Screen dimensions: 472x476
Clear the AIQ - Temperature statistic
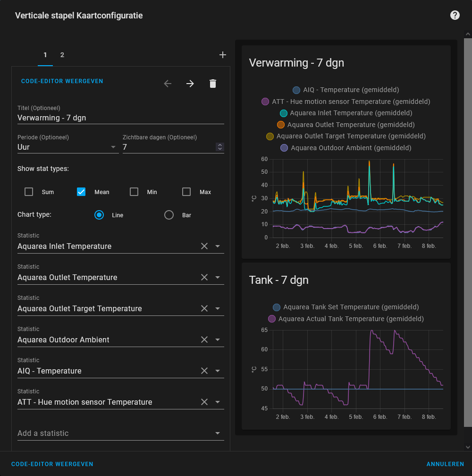[204, 371]
